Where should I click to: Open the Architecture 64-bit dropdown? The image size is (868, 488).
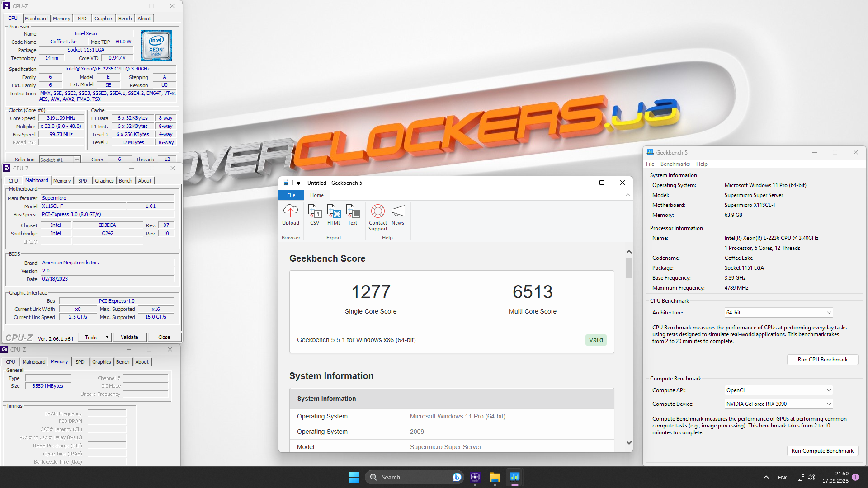[778, 313]
